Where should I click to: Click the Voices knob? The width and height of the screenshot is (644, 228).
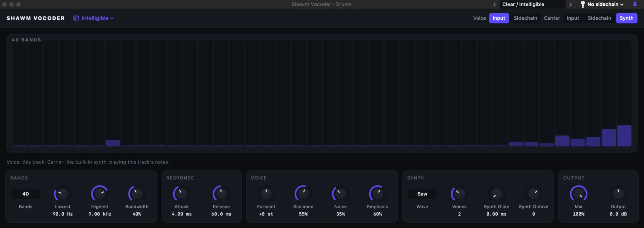(x=459, y=194)
